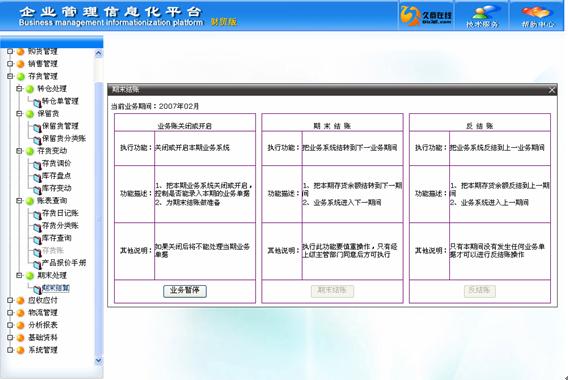Image resolution: width=568 pixels, height=380 pixels.
Task: Click the sidebar scroll-down arrow
Action: tap(99, 360)
